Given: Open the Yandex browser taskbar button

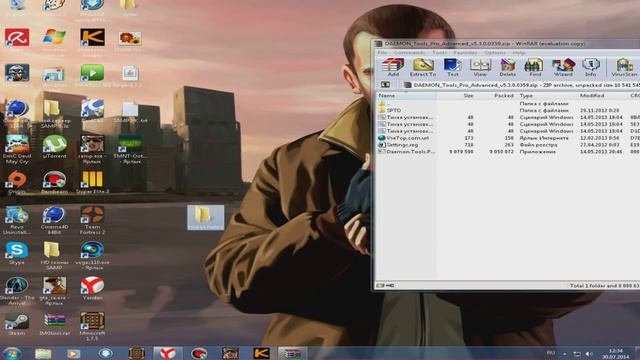Looking at the screenshot, I should [x=167, y=353].
